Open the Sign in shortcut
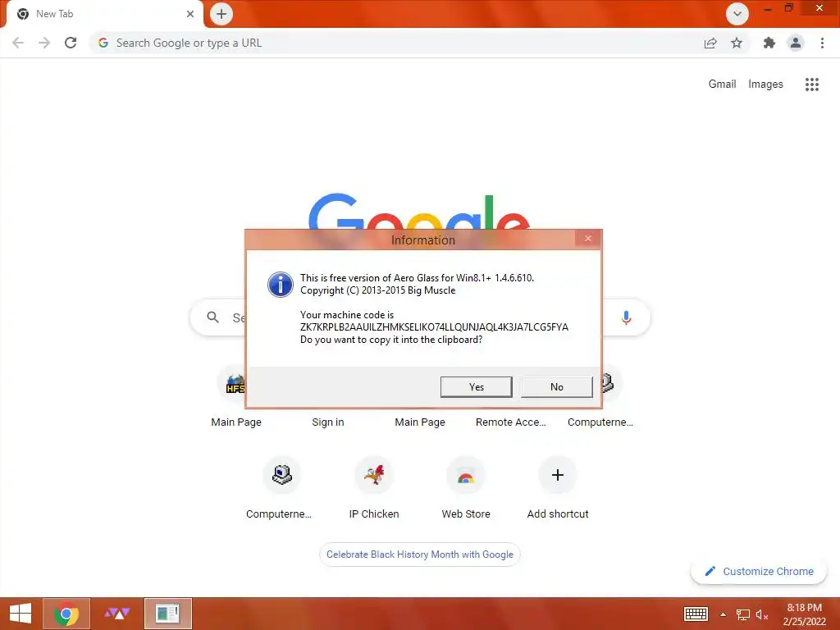This screenshot has height=630, width=840. [x=328, y=422]
